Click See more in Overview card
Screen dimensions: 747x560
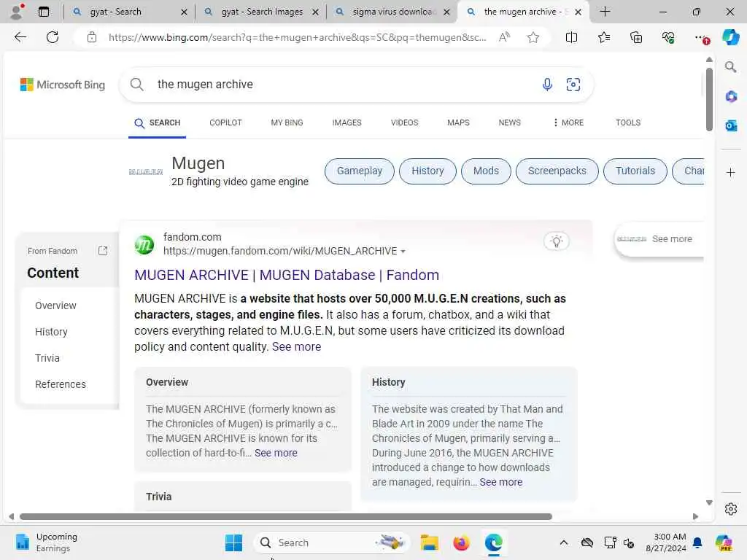point(276,453)
